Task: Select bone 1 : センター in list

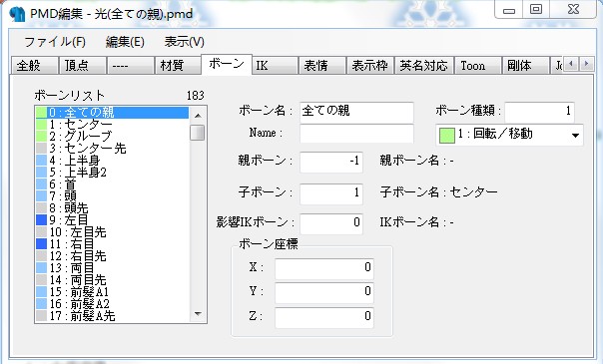Action: coord(112,125)
